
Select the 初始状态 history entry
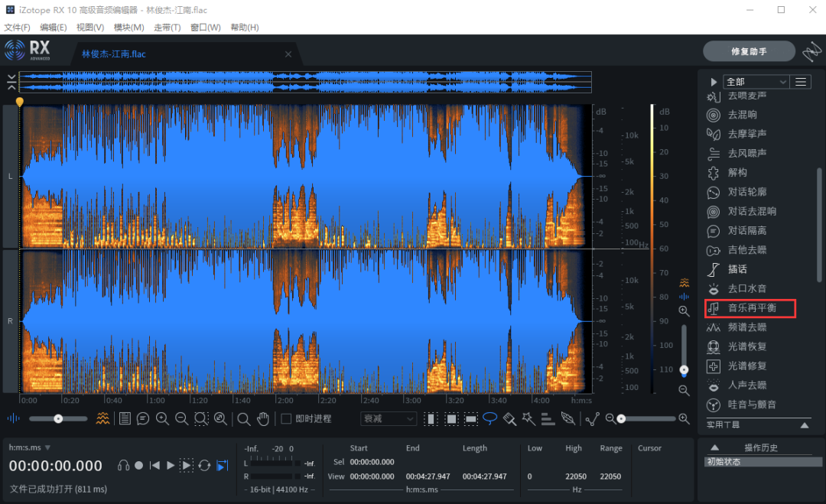click(763, 461)
